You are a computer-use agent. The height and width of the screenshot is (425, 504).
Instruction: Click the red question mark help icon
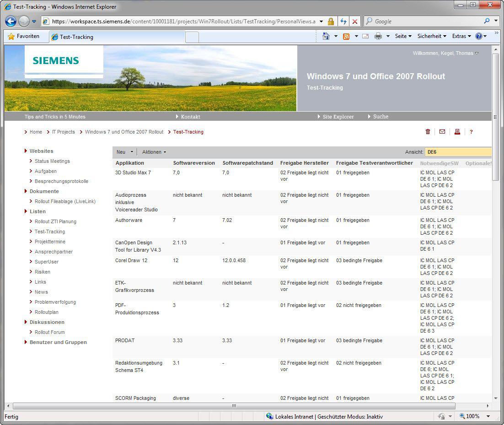(x=471, y=132)
